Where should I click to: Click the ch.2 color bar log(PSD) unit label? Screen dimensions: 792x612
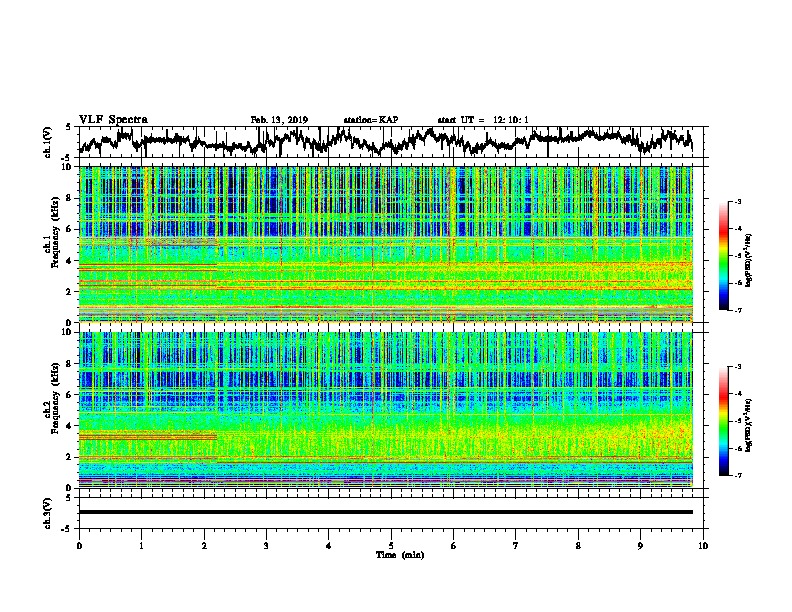[748, 425]
